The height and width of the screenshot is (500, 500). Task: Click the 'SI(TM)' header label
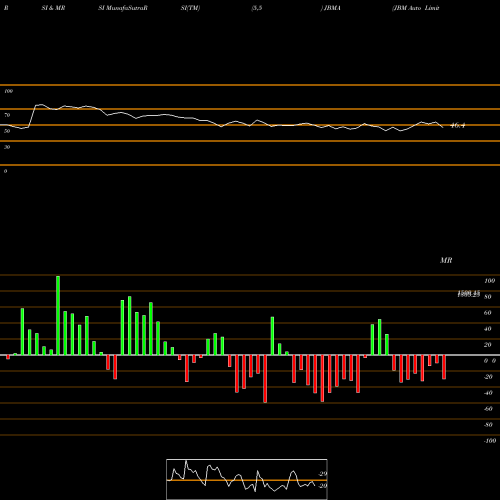tap(190, 8)
